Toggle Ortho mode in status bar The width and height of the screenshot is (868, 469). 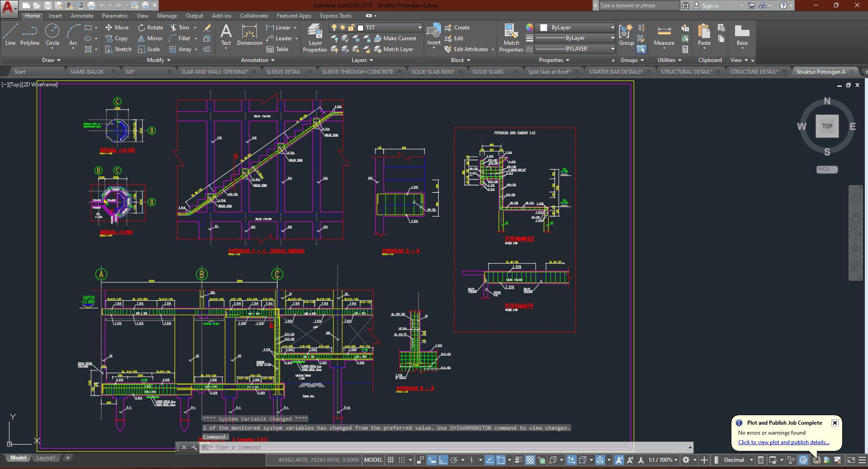(443, 460)
